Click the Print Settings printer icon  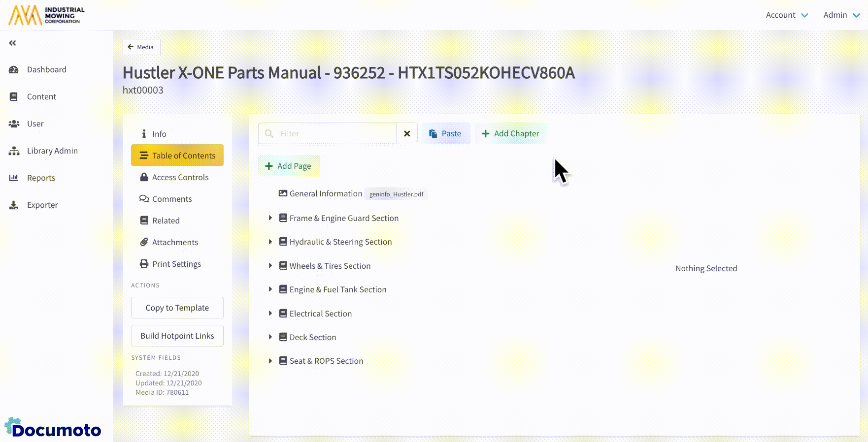pos(144,264)
